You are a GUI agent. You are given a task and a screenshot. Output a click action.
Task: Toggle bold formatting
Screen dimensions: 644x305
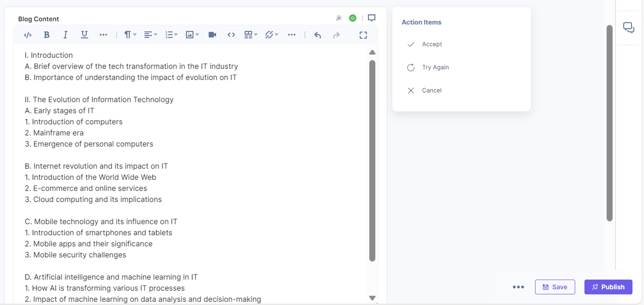point(46,35)
